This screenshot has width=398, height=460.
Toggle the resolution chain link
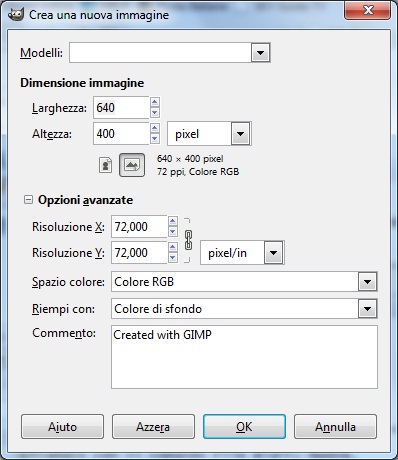coord(188,240)
